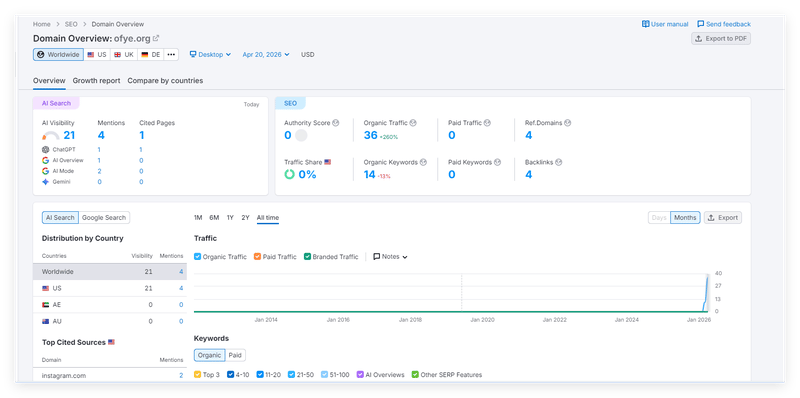Open the Organic Traffic value 36

click(x=370, y=135)
